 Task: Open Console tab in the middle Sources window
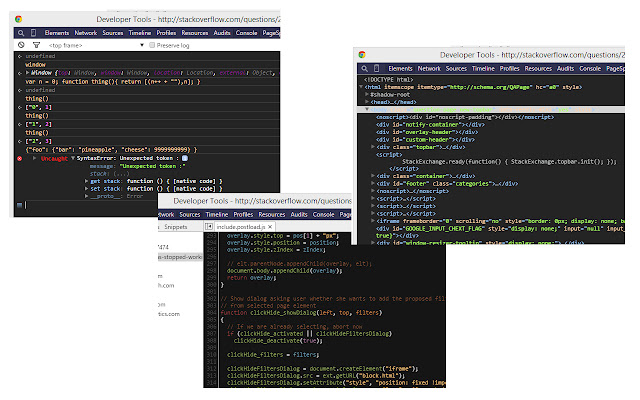[x=324, y=214]
